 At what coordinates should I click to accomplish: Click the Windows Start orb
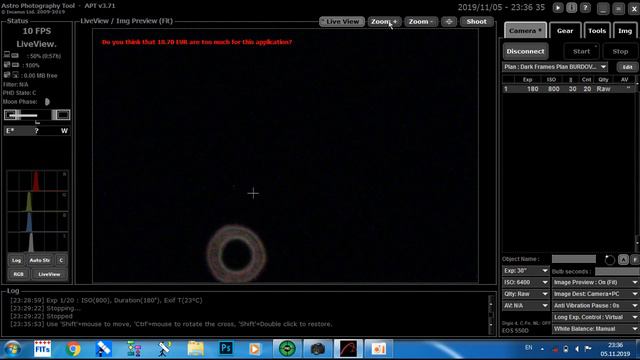click(x=12, y=349)
